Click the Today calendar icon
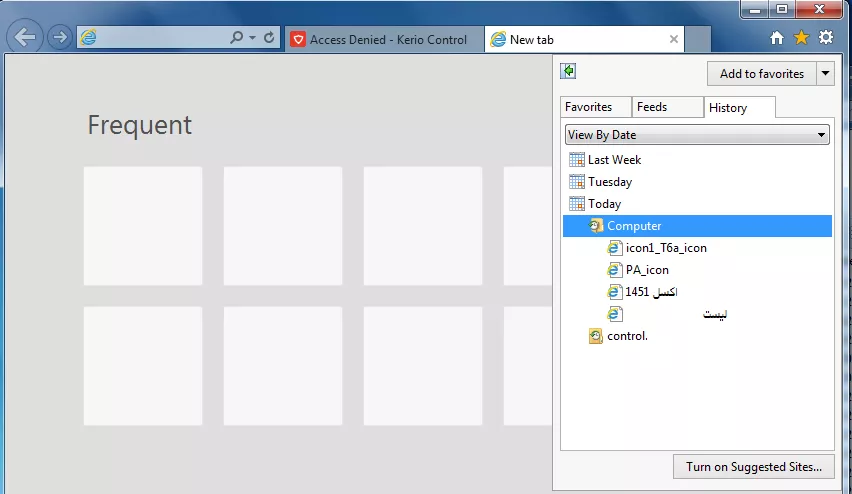The height and width of the screenshot is (494, 852). pos(577,204)
